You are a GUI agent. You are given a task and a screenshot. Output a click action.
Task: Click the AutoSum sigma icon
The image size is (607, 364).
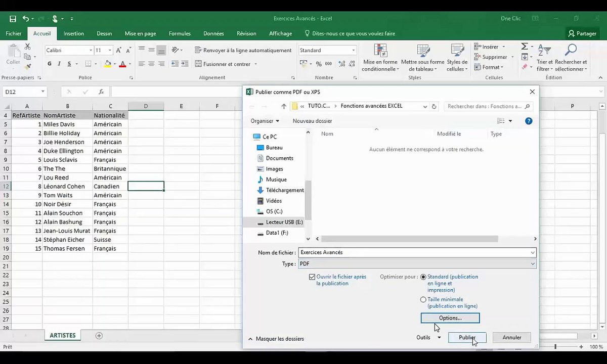(525, 47)
